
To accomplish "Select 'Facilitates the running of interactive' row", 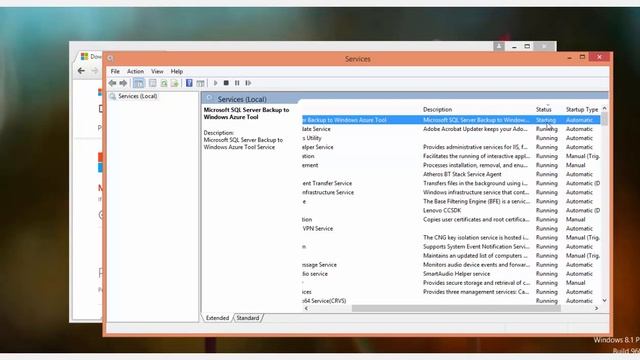I will tap(451, 156).
